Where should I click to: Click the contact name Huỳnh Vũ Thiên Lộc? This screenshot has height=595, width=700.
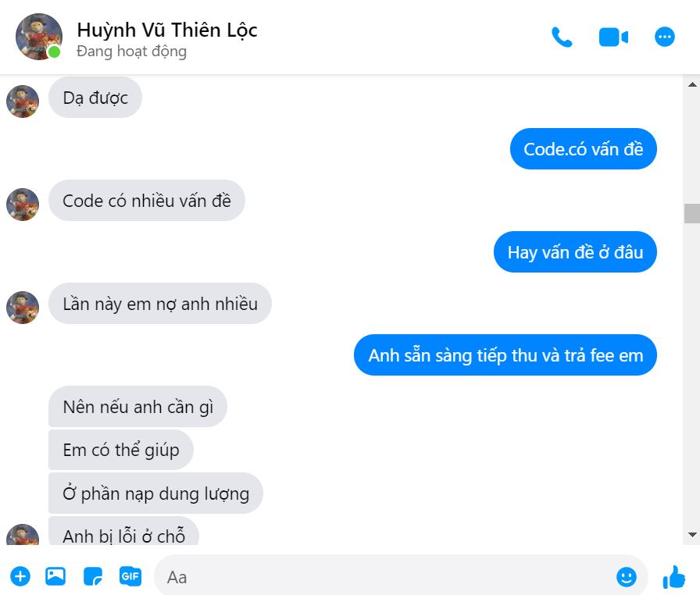pyautogui.click(x=167, y=30)
